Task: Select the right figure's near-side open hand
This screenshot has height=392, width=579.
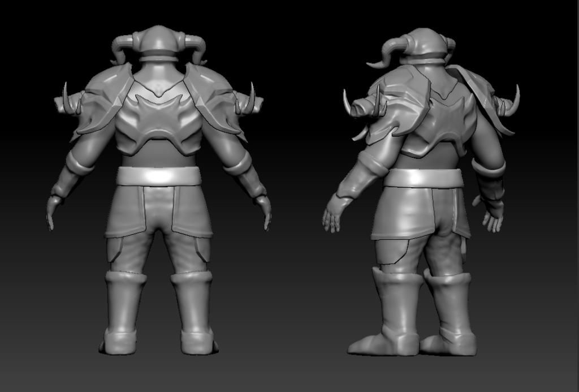Action: 332,218
